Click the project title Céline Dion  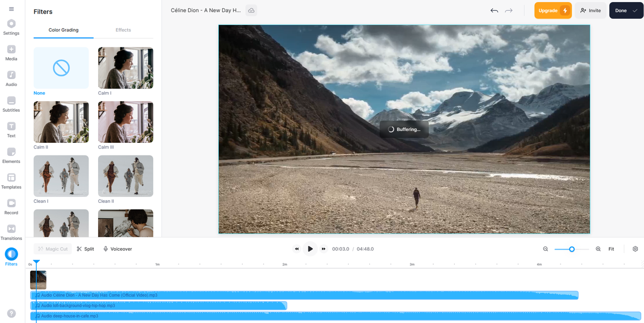205,11
